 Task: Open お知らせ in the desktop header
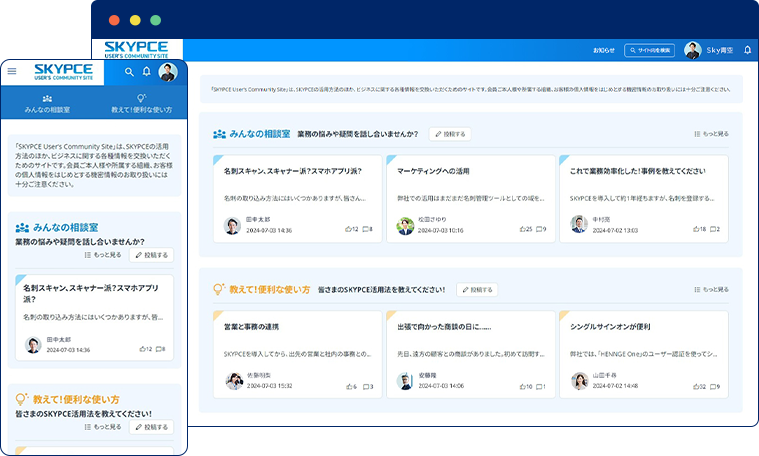click(x=604, y=50)
